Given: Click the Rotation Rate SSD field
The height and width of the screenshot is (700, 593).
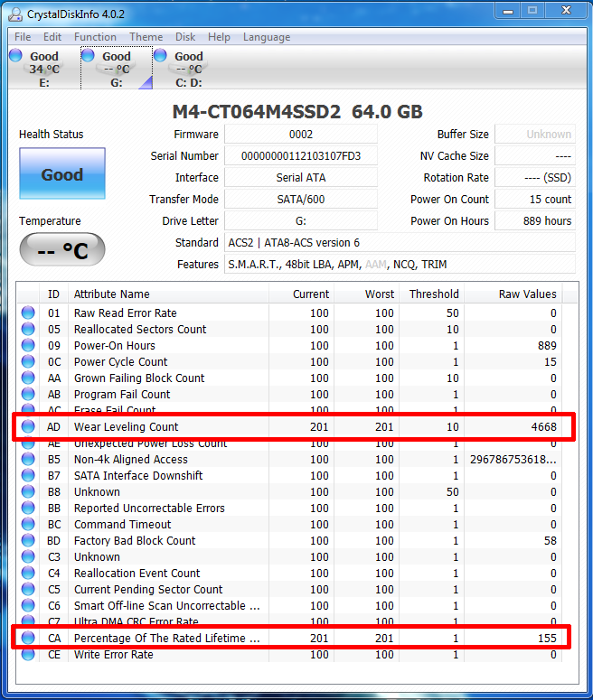Looking at the screenshot, I should click(535, 178).
